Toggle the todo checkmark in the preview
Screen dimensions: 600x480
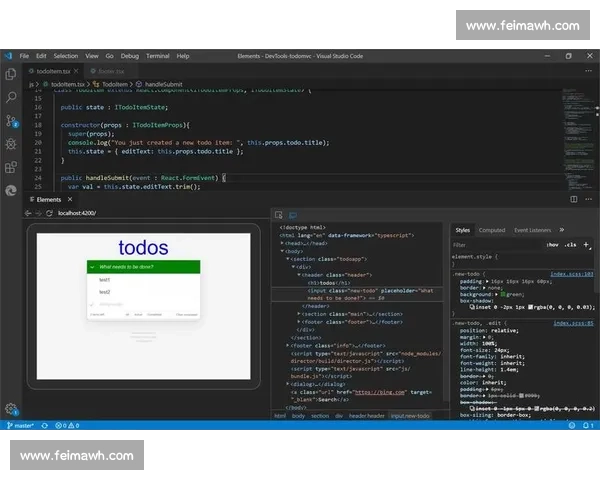pyautogui.click(x=92, y=305)
